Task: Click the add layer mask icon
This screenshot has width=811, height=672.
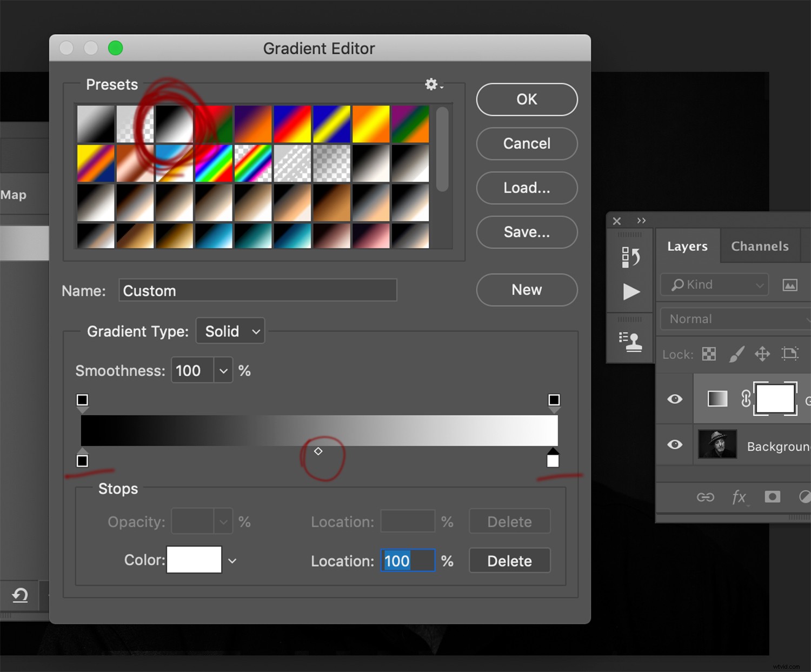Action: [x=772, y=496]
